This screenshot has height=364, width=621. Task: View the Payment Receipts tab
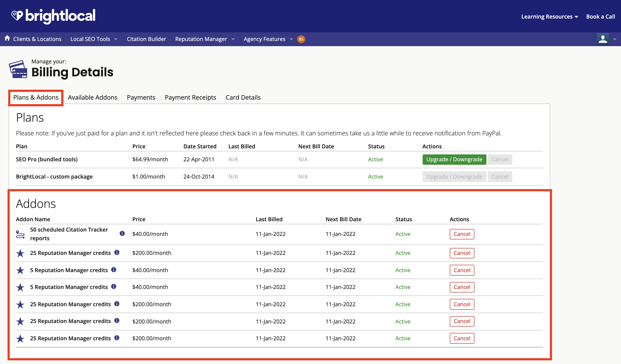tap(190, 97)
